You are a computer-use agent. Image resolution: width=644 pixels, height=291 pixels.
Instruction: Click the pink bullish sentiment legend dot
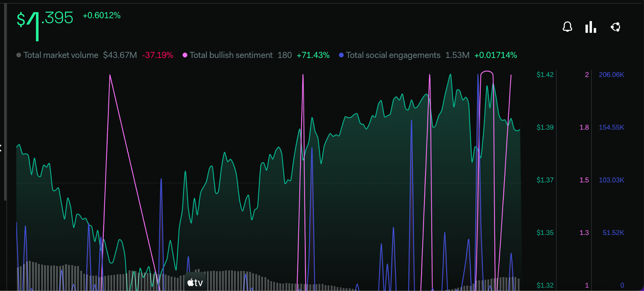coord(185,55)
